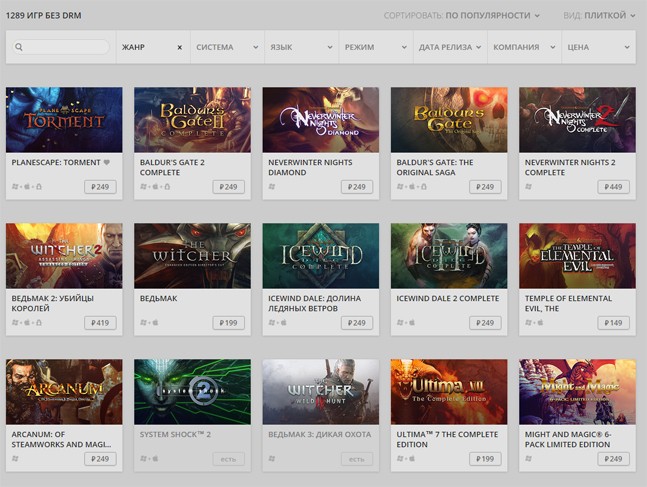Click ₽419 price for Ведьмак 2
Image resolution: width=647 pixels, height=487 pixels.
tap(100, 323)
